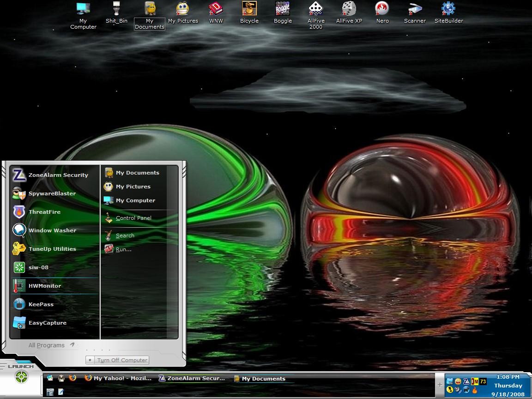This screenshot has width=532, height=399.
Task: Launch ZoneAlarm Security from start menu
Action: [54, 175]
